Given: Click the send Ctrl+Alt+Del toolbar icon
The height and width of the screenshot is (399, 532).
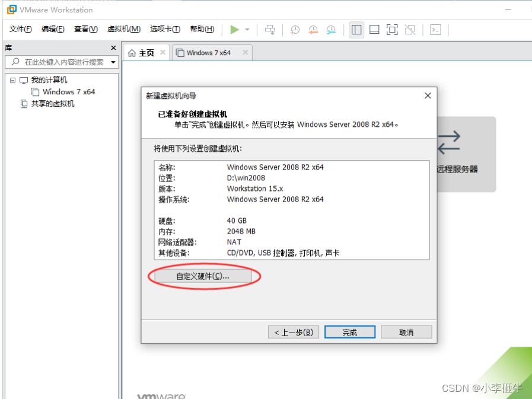Looking at the screenshot, I should (270, 30).
